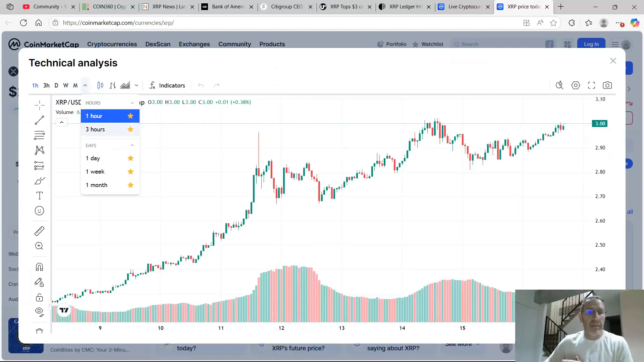Open the forecasting and measurement tools
Viewport: 644px width, 362px height.
coord(39,166)
